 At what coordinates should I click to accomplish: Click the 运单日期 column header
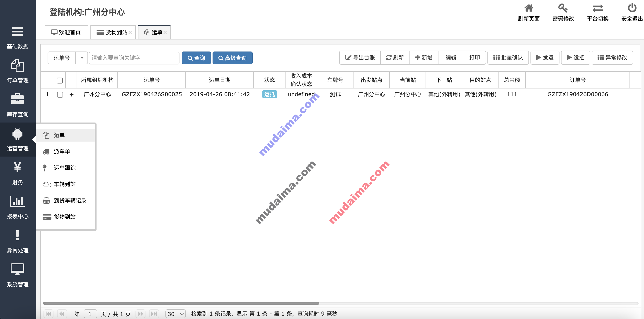click(220, 80)
